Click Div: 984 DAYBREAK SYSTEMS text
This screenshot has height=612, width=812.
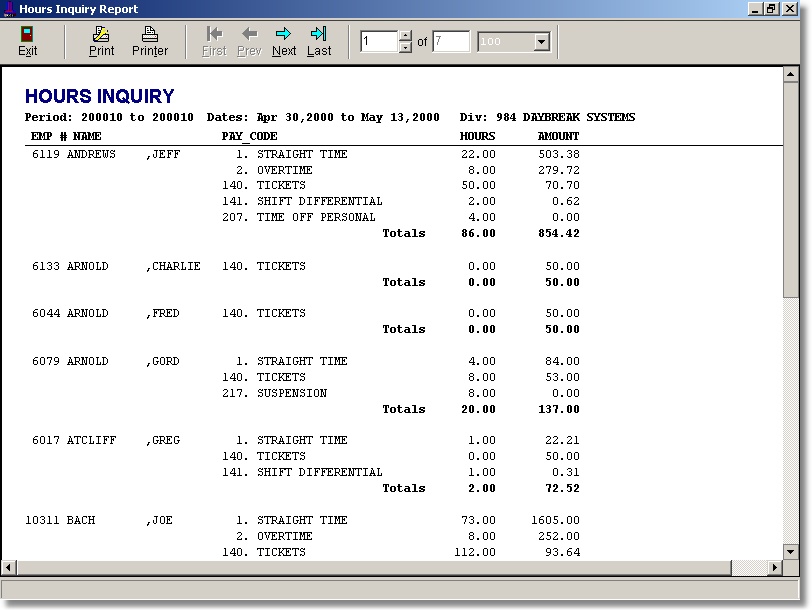click(x=547, y=118)
